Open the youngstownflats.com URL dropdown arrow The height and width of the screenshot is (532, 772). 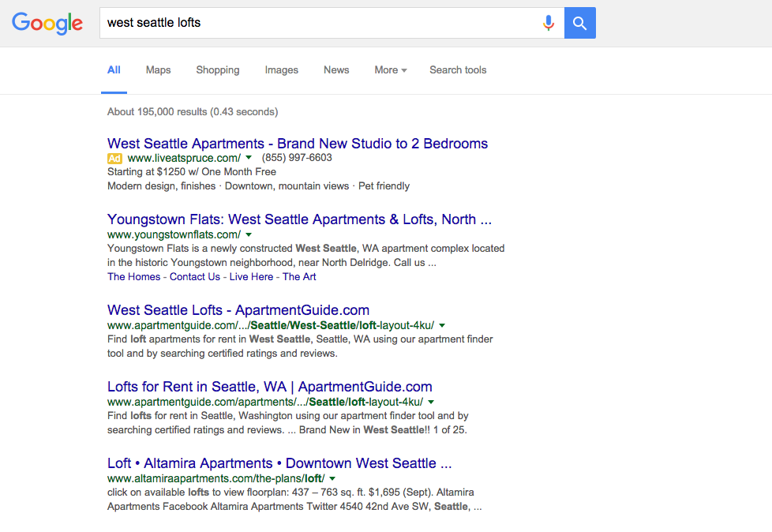[x=249, y=234]
